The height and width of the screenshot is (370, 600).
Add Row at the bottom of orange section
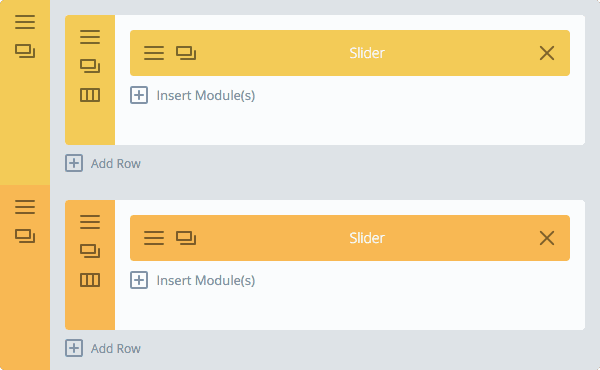(103, 349)
